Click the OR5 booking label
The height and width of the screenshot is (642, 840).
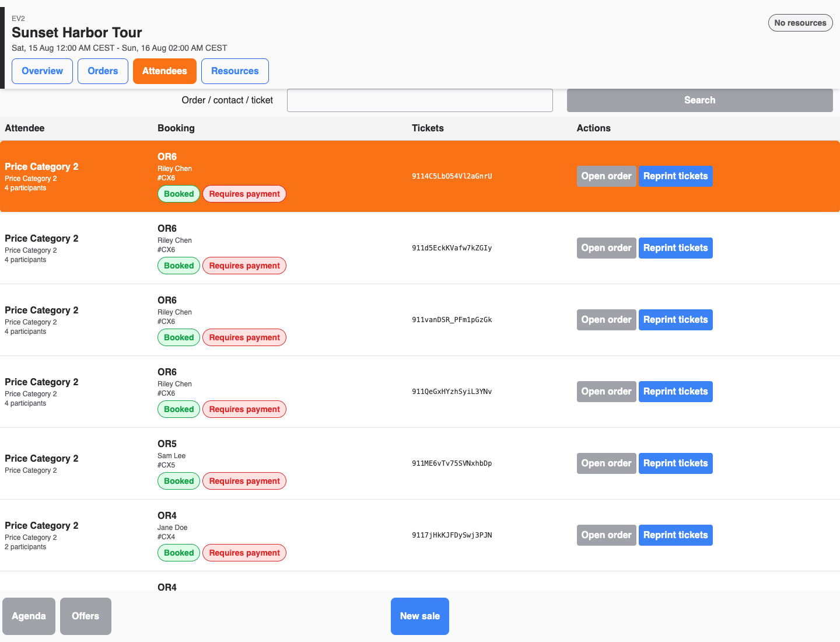167,444
